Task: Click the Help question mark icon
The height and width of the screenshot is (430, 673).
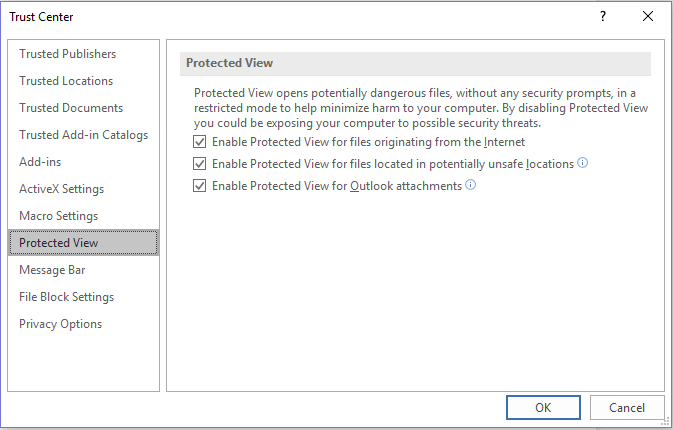Action: click(x=603, y=17)
